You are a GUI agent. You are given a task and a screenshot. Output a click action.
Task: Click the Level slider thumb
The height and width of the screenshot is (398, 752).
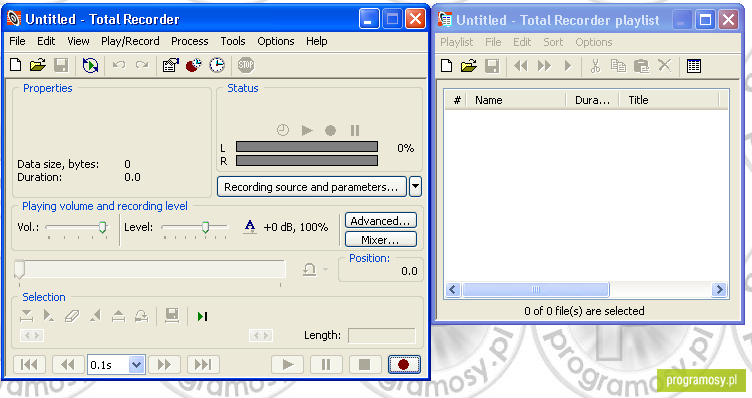pos(205,227)
